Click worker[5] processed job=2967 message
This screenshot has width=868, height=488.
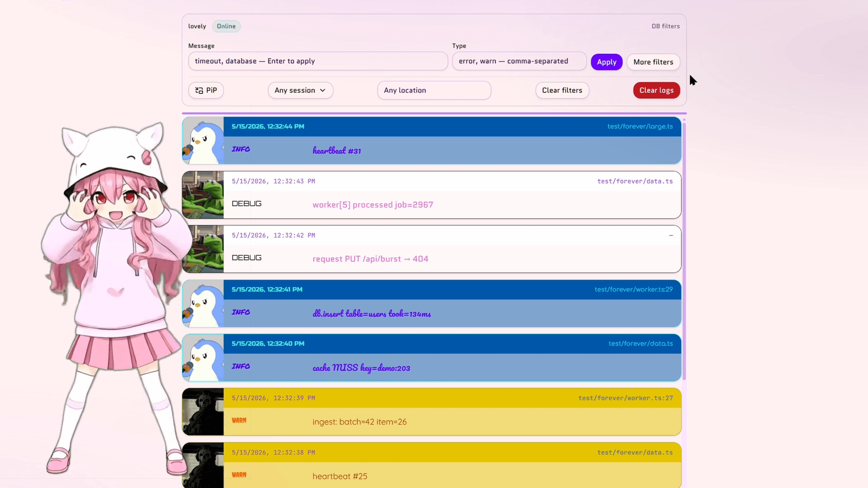373,205
